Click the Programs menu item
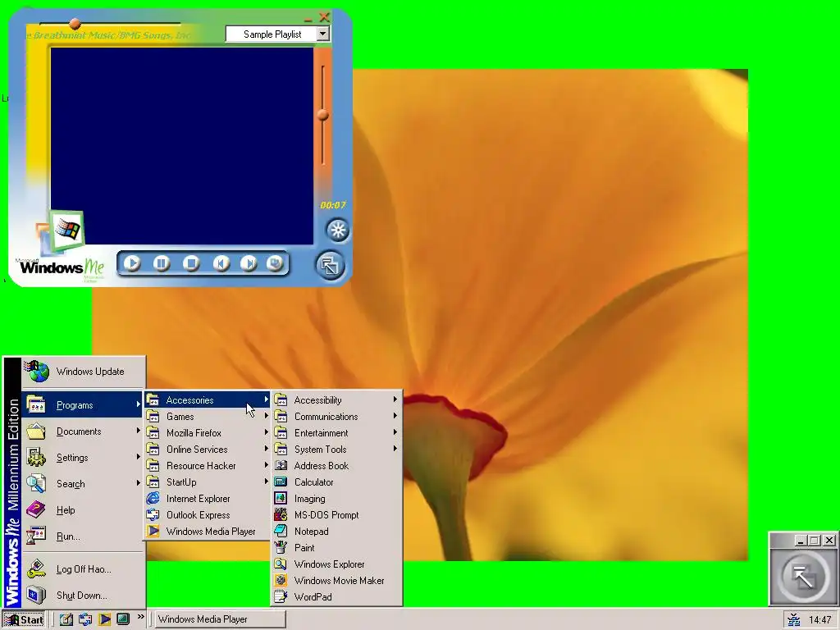Screen dimensions: 840x630 point(84,405)
